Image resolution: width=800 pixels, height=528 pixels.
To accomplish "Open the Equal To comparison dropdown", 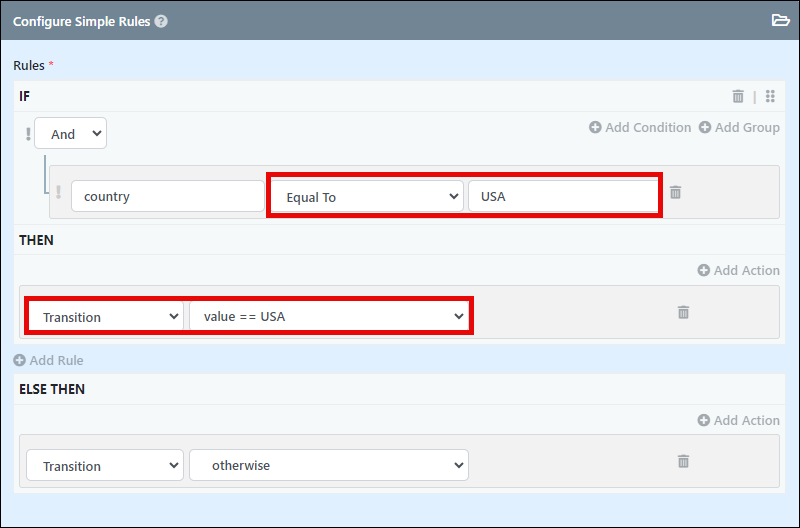I will click(366, 196).
